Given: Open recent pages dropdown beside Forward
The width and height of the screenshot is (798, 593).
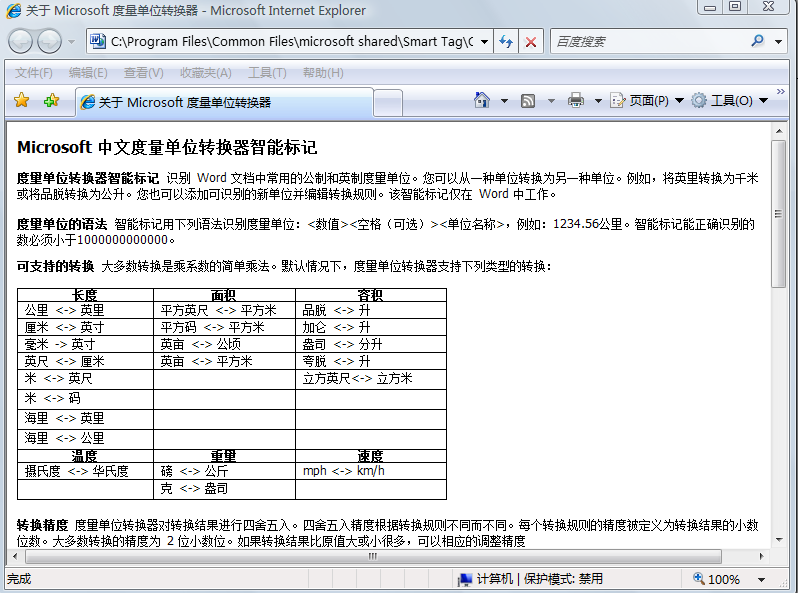Looking at the screenshot, I should 71,42.
